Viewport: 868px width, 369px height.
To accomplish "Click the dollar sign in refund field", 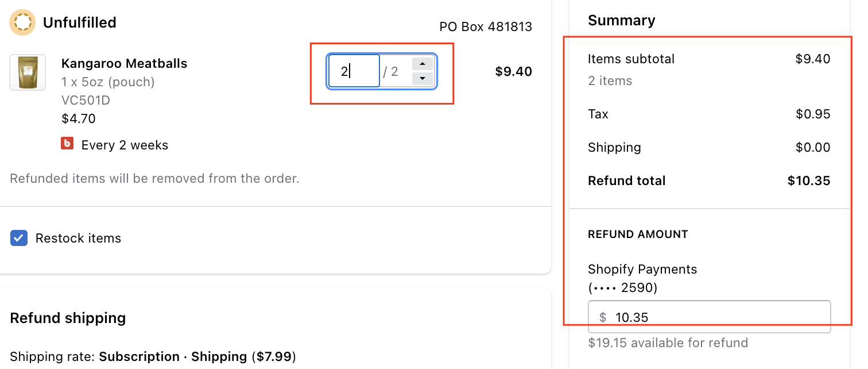I will (x=603, y=317).
